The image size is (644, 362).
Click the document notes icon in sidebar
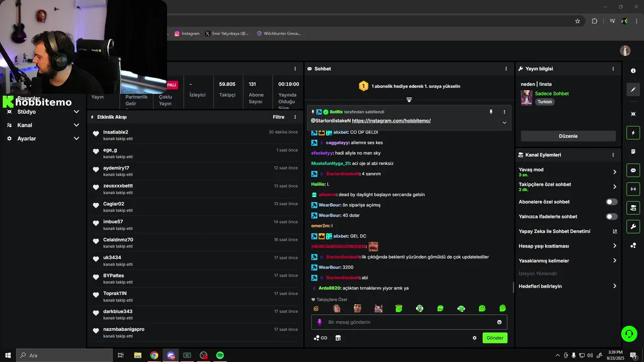pos(633,151)
